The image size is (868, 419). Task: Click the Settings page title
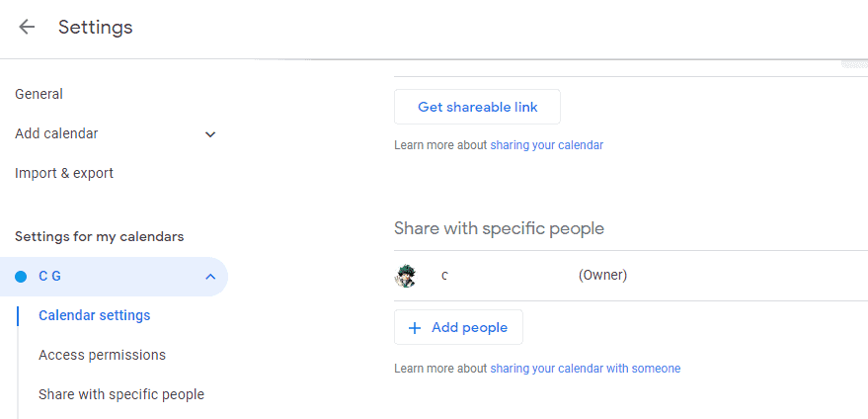(x=96, y=27)
